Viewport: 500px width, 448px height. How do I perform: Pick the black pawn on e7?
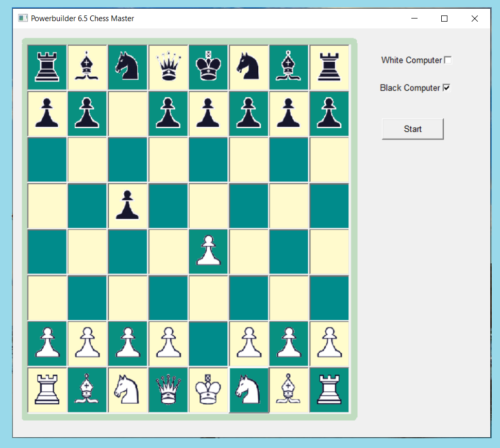tap(208, 113)
